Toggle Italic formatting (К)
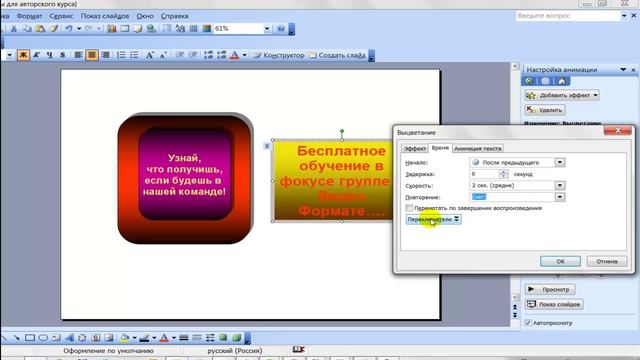640x360 pixels. click(36, 55)
